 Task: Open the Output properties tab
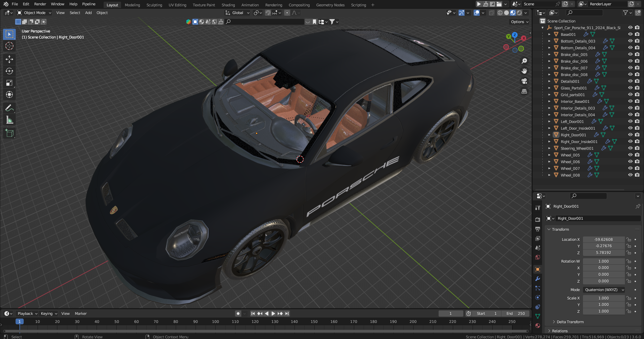(x=538, y=229)
